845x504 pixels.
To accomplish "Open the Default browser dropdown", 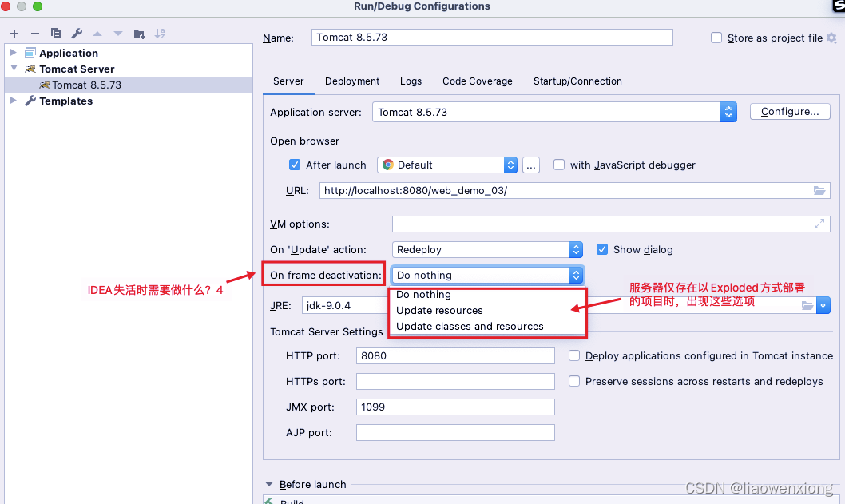I will (510, 165).
